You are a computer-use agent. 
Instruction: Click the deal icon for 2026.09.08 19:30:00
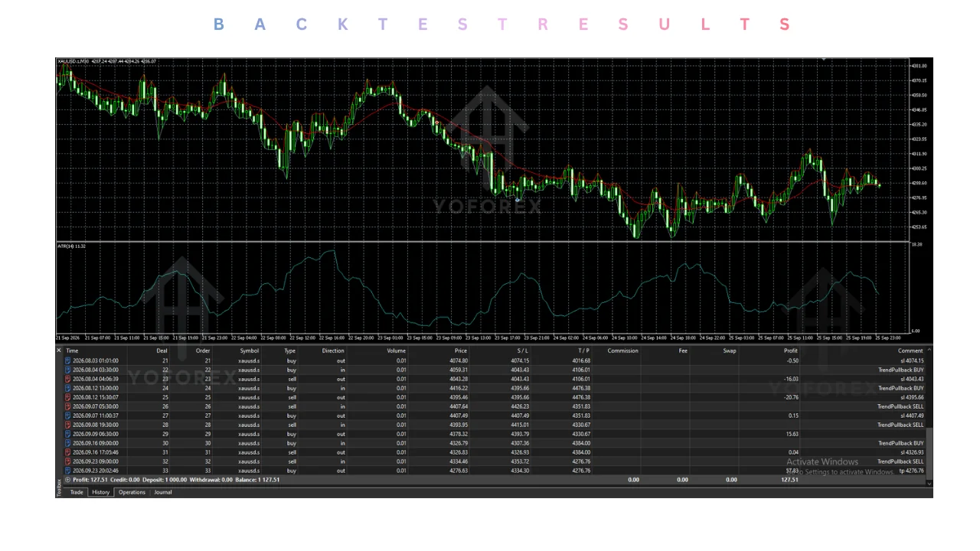(x=68, y=425)
